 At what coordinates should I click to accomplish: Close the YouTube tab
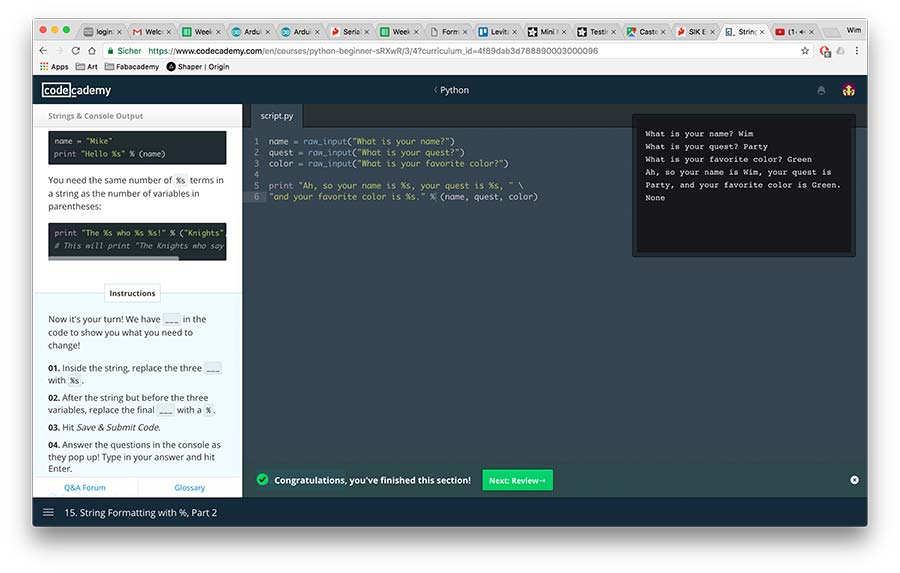811,32
